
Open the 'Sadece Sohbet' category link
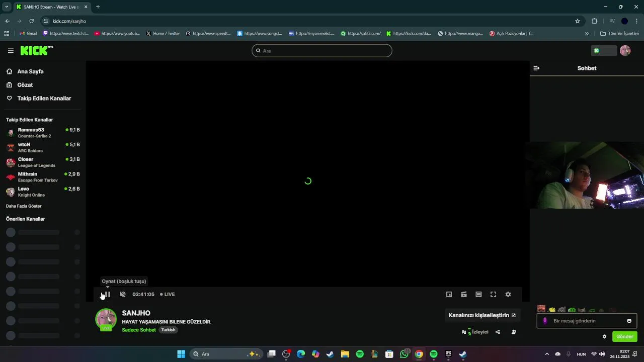click(x=139, y=330)
